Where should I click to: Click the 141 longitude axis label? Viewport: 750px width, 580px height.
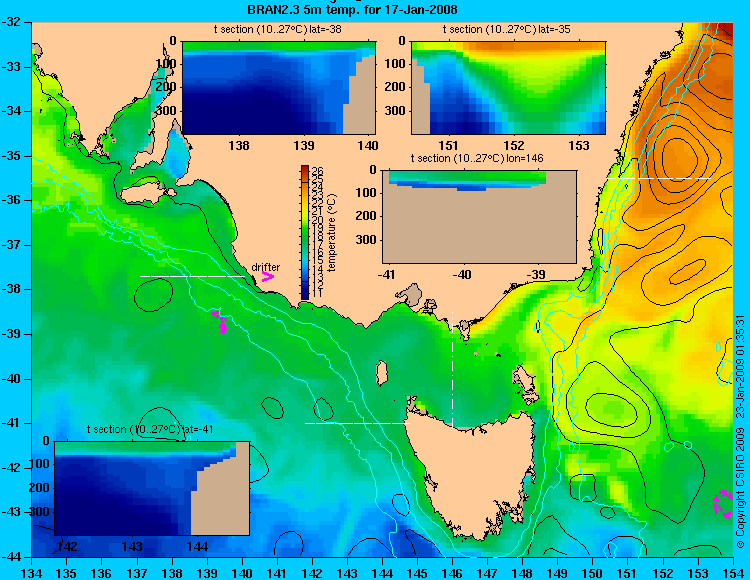[277, 573]
